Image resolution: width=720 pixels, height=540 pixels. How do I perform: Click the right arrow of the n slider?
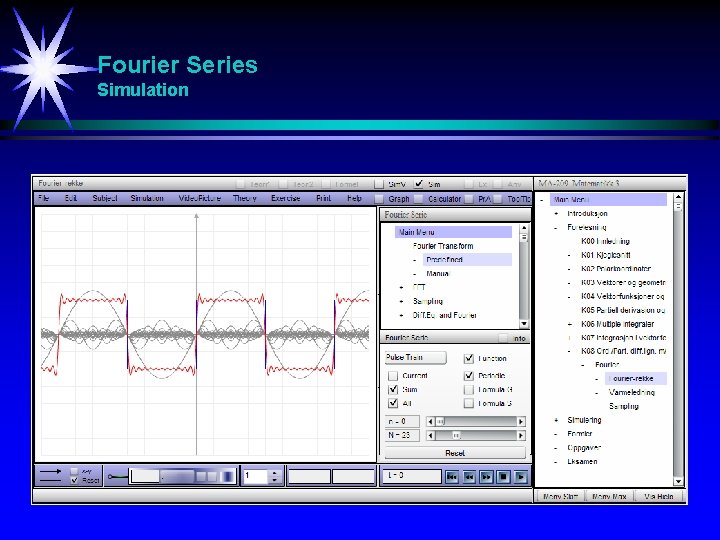tap(521, 421)
